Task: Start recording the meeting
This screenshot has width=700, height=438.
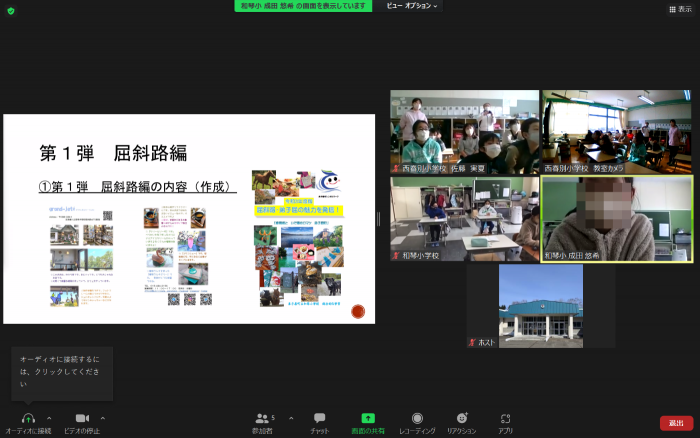Action: 417,418
